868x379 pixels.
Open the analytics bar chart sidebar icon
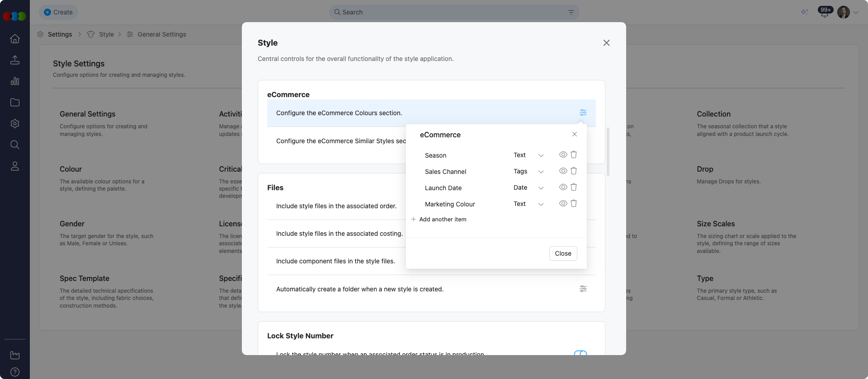[x=15, y=81]
